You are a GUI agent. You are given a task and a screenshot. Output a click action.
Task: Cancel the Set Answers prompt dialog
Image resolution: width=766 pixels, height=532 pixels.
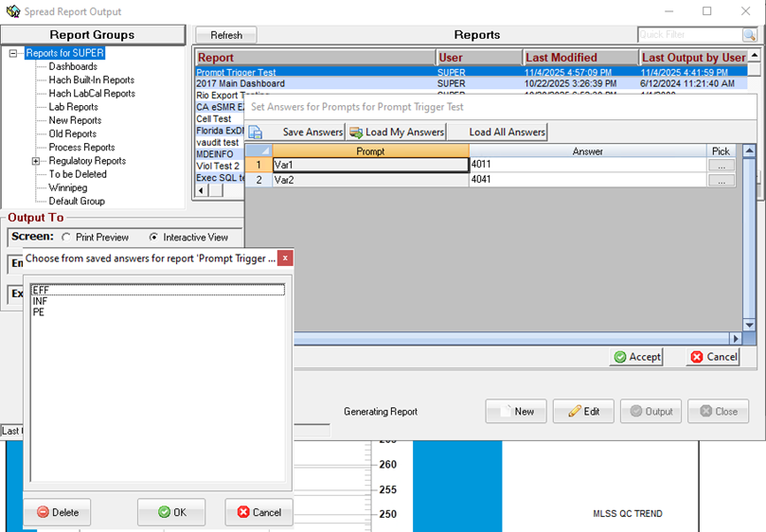713,357
